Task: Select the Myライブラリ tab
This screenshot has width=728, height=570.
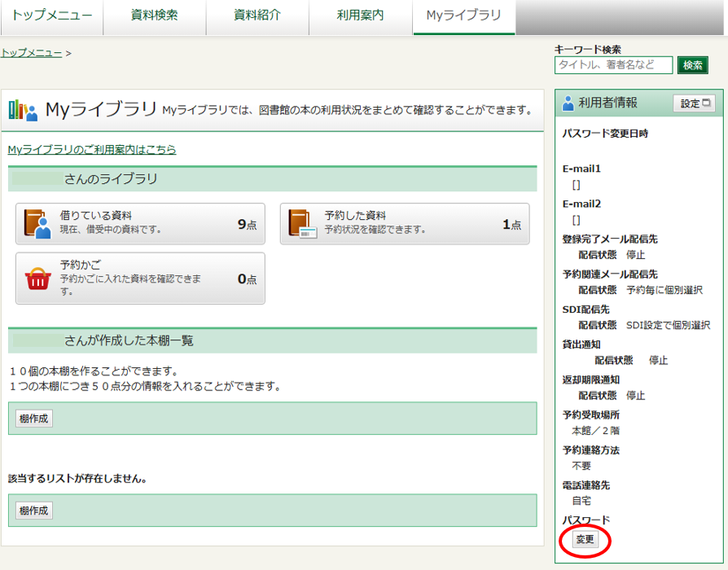Action: pyautogui.click(x=463, y=16)
